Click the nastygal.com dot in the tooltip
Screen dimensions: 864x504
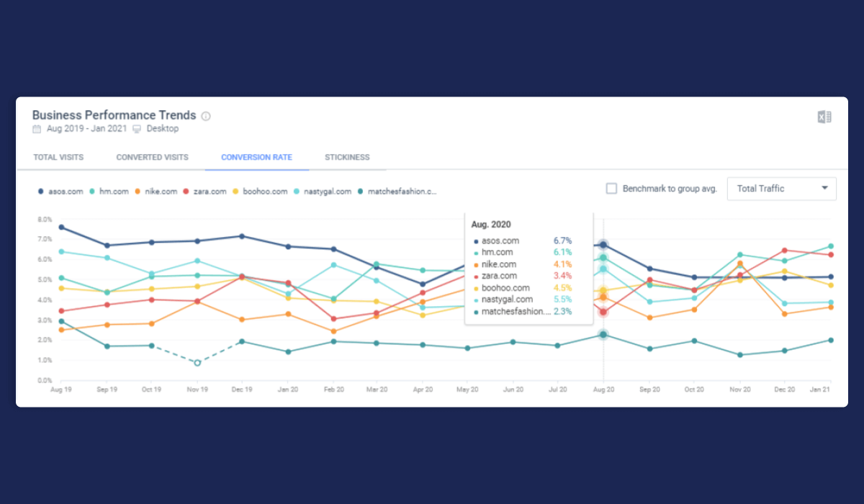click(477, 300)
